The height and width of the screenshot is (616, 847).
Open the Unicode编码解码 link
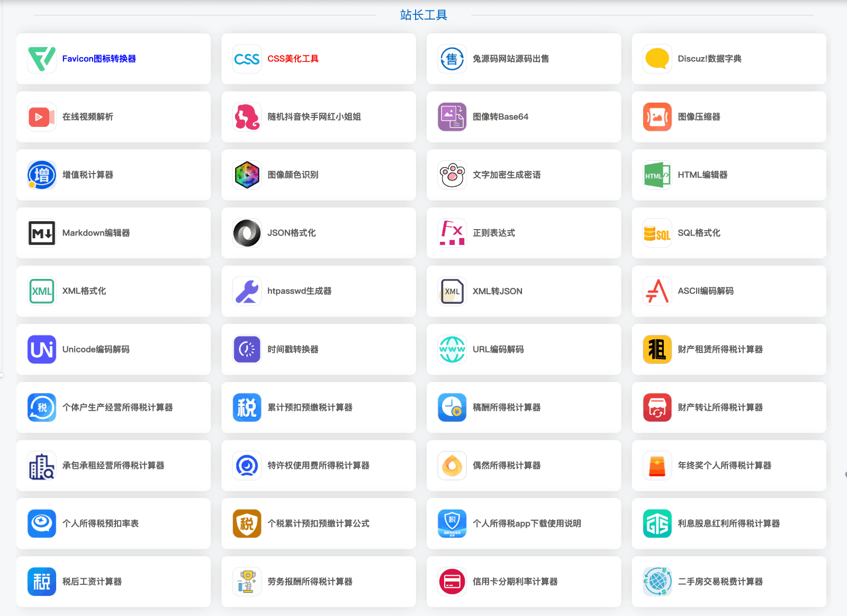pyautogui.click(x=96, y=349)
